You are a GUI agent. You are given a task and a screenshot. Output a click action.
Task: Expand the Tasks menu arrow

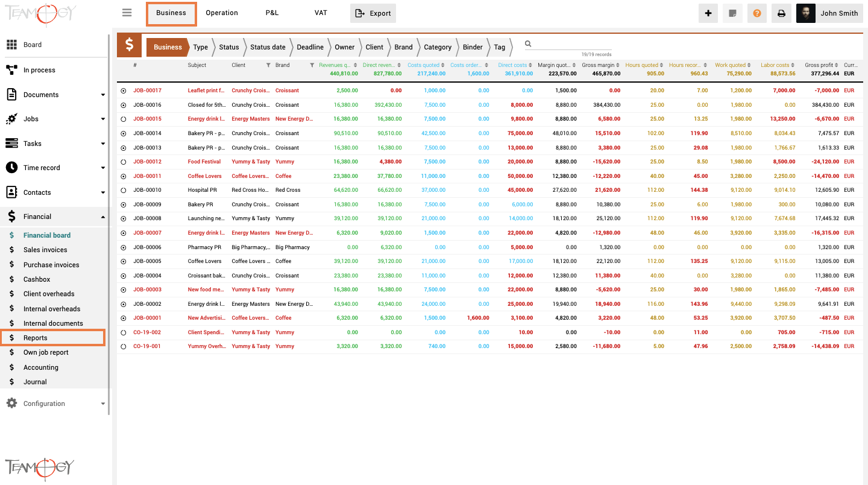(x=103, y=144)
